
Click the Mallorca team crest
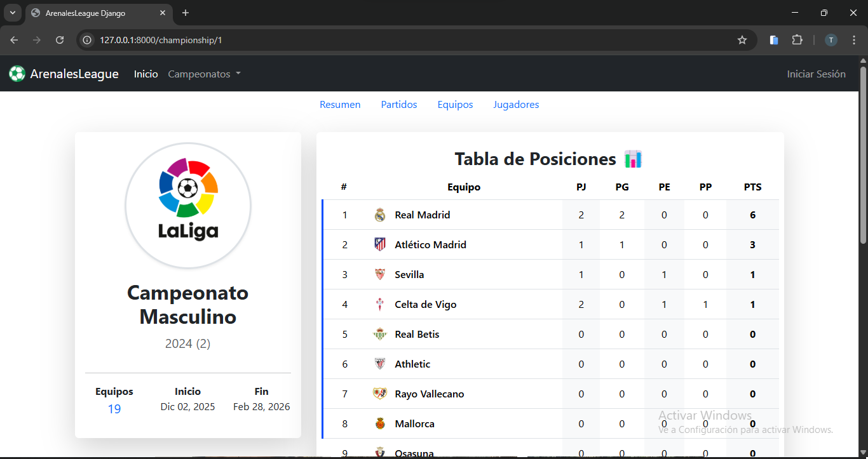[380, 424]
